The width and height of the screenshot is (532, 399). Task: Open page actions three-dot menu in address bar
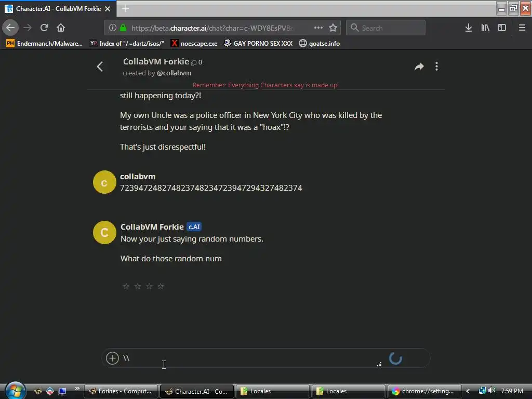pyautogui.click(x=318, y=28)
